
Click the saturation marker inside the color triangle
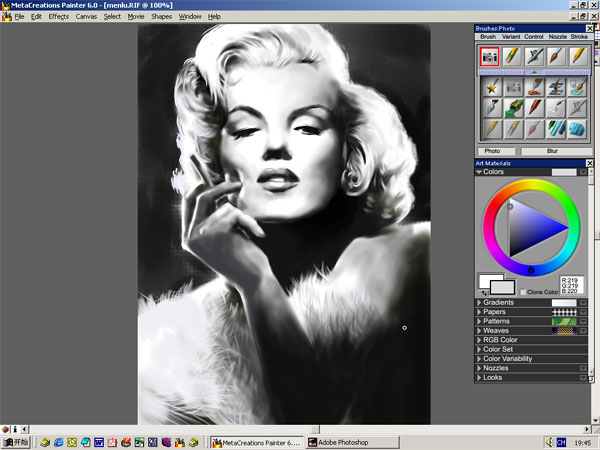click(510, 207)
